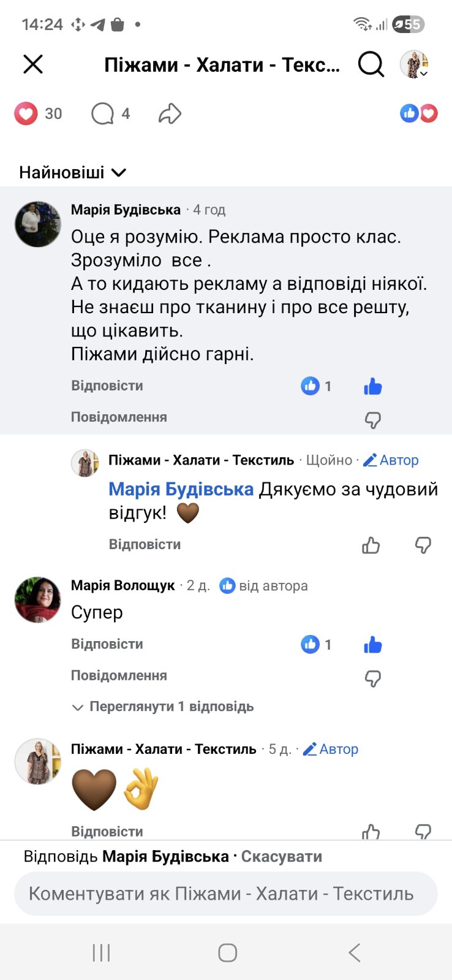Cancel the reply via 'Скасувати'
This screenshot has height=980, width=452.
click(281, 856)
